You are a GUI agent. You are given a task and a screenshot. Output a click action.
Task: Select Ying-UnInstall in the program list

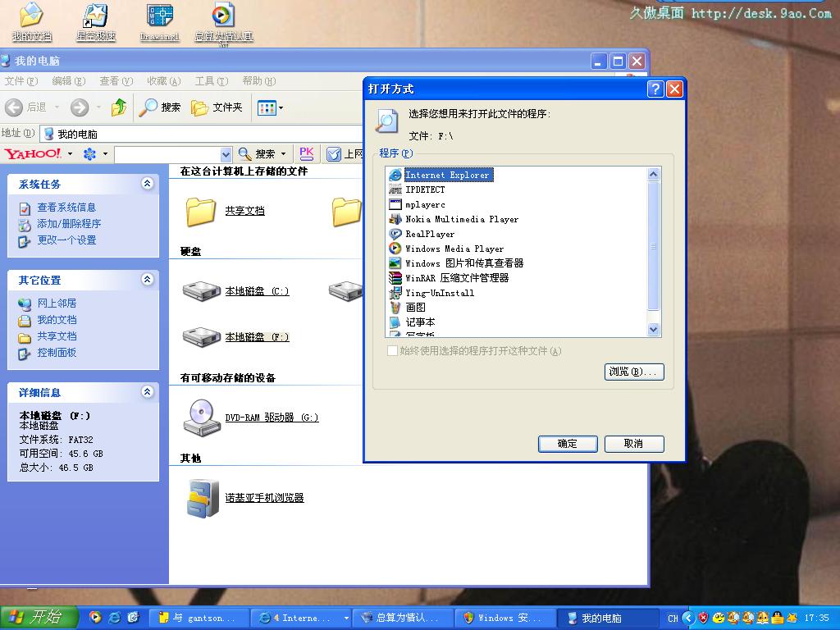(x=440, y=293)
